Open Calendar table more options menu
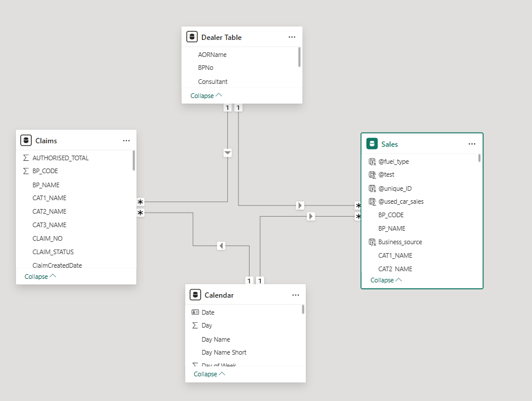The height and width of the screenshot is (401, 532). (x=295, y=295)
